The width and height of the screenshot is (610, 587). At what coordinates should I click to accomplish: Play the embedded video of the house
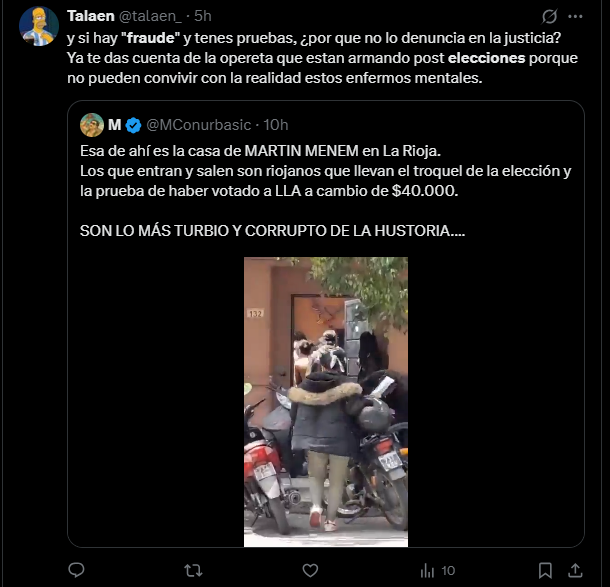click(x=326, y=402)
